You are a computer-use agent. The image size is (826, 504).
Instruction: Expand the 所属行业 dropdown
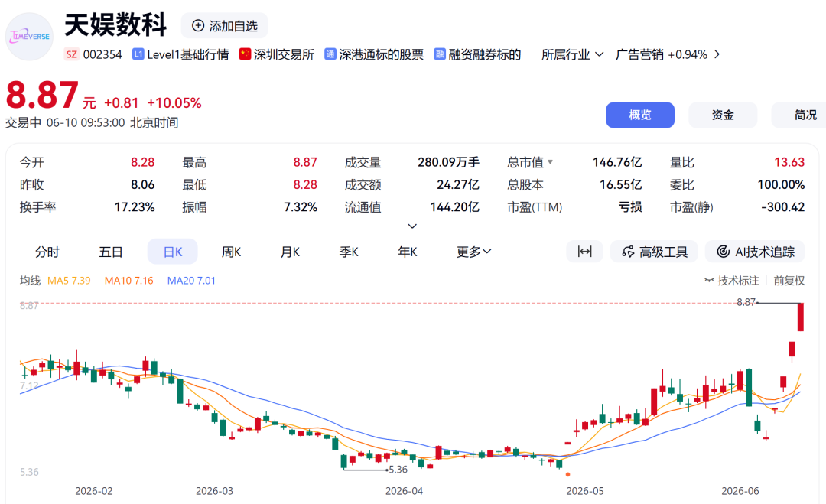click(572, 54)
